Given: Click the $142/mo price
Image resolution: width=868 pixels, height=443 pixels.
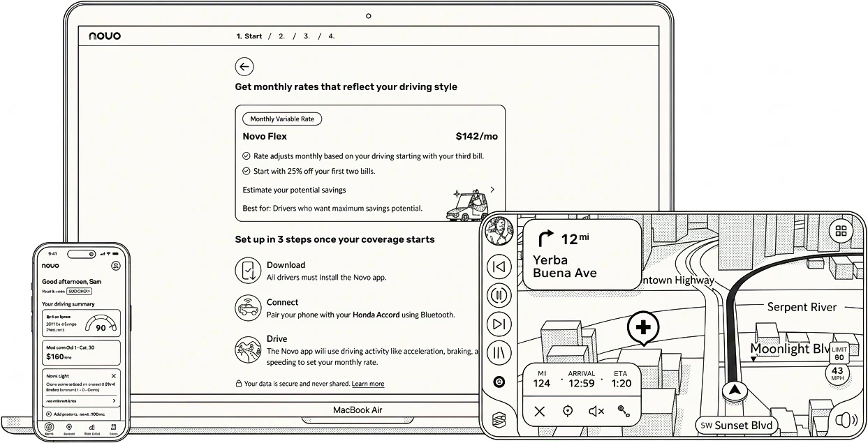Looking at the screenshot, I should click(x=477, y=137).
